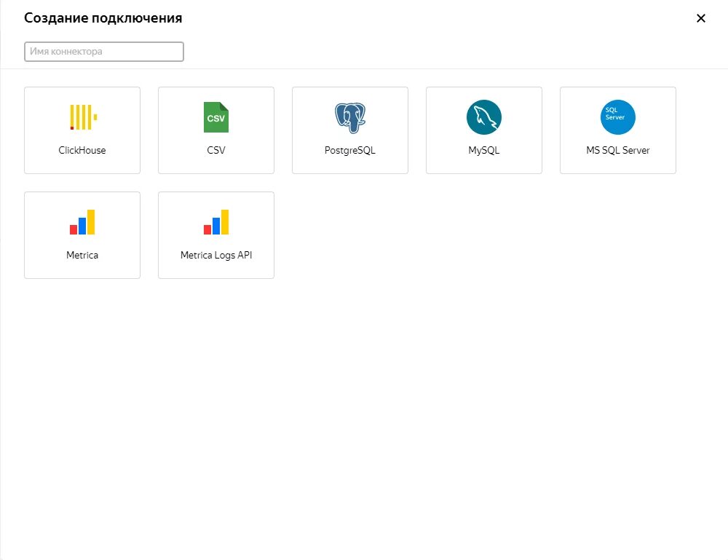Select the SQL Server blue circle icon
The height and width of the screenshot is (560, 728).
click(x=617, y=117)
